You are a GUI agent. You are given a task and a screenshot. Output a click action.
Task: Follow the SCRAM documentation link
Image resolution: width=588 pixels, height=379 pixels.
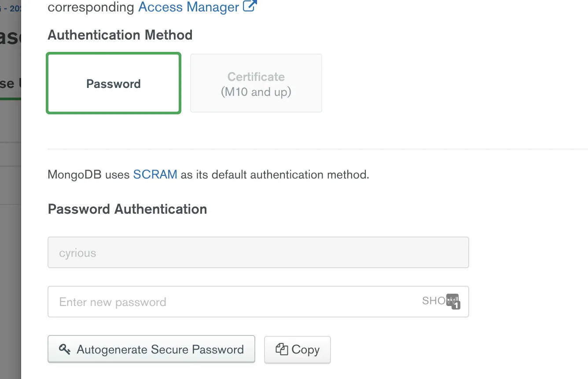click(155, 175)
